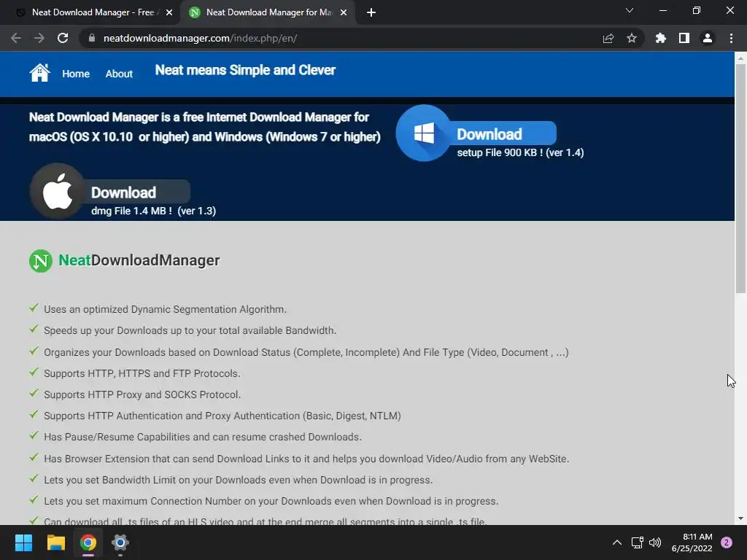Click the browser forward arrow
Screen dimensions: 747x560
coord(39,38)
